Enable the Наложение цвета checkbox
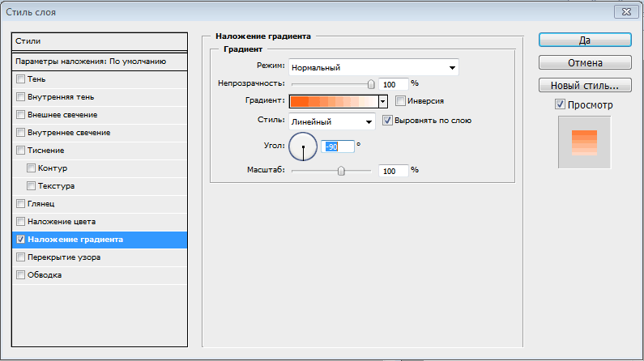This screenshot has width=644, height=361. (20, 222)
